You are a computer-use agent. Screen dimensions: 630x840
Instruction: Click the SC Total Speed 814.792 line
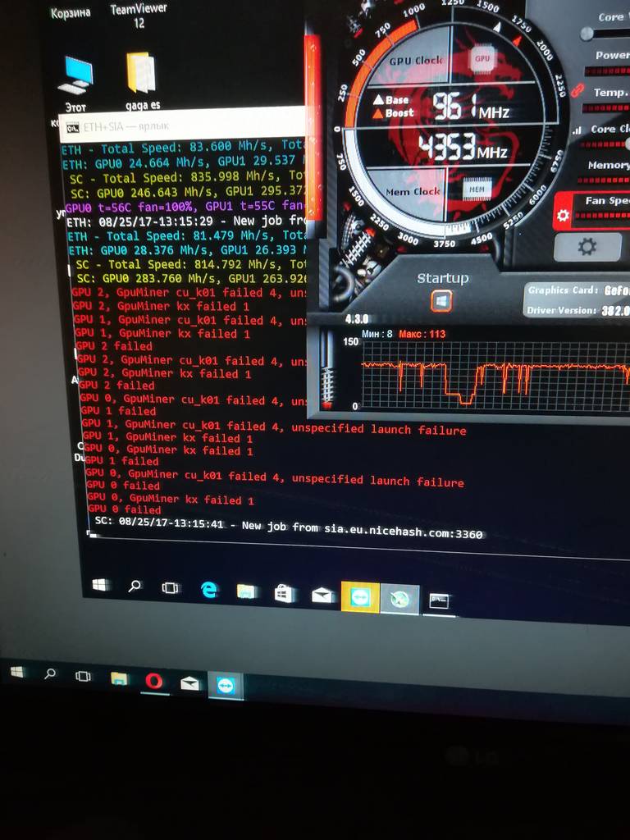190,264
